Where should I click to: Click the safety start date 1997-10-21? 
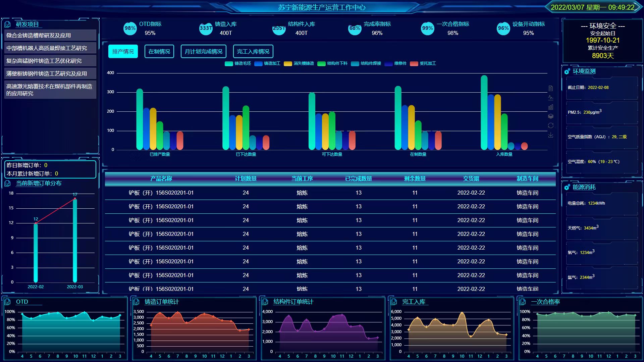point(603,40)
